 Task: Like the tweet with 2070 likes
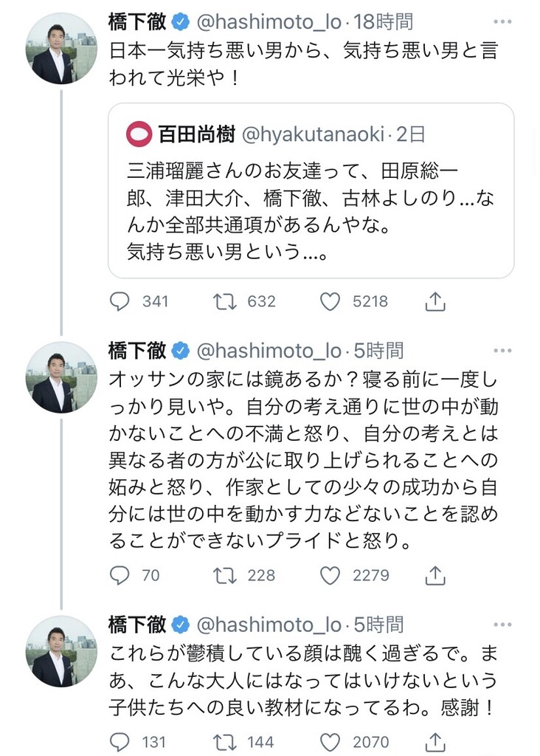click(x=330, y=741)
